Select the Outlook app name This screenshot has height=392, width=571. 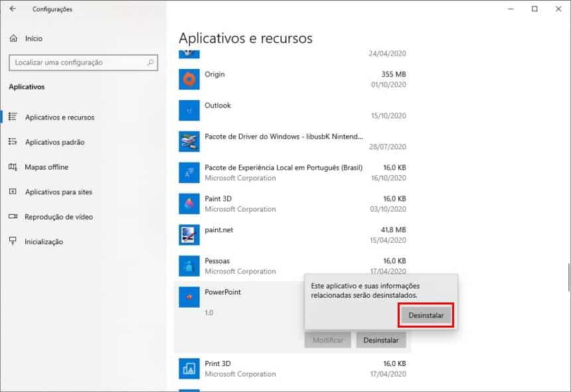pyautogui.click(x=218, y=105)
